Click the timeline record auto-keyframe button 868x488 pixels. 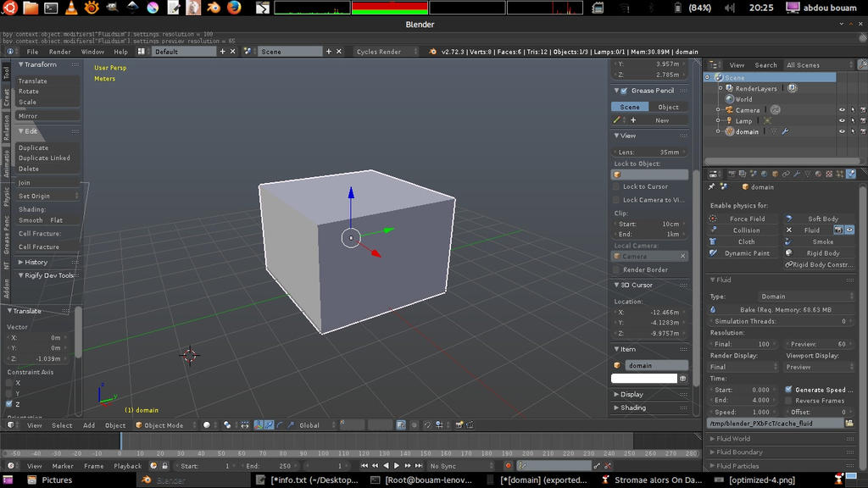tap(508, 466)
